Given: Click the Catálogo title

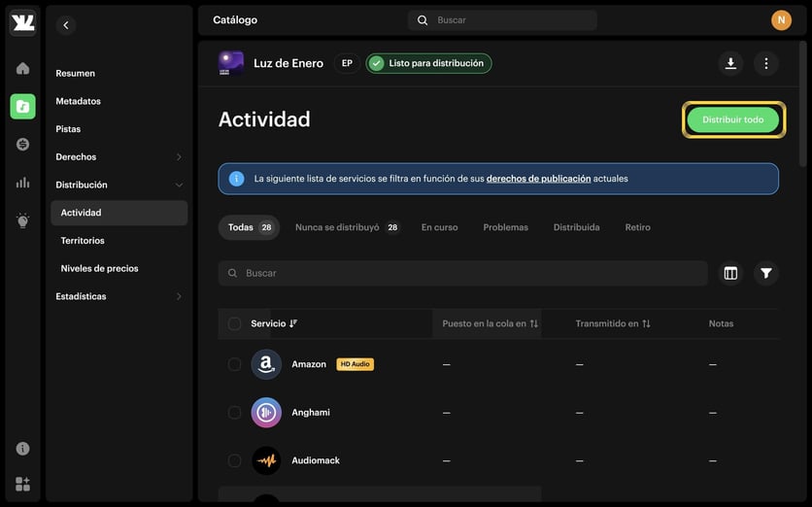Looking at the screenshot, I should tap(235, 19).
